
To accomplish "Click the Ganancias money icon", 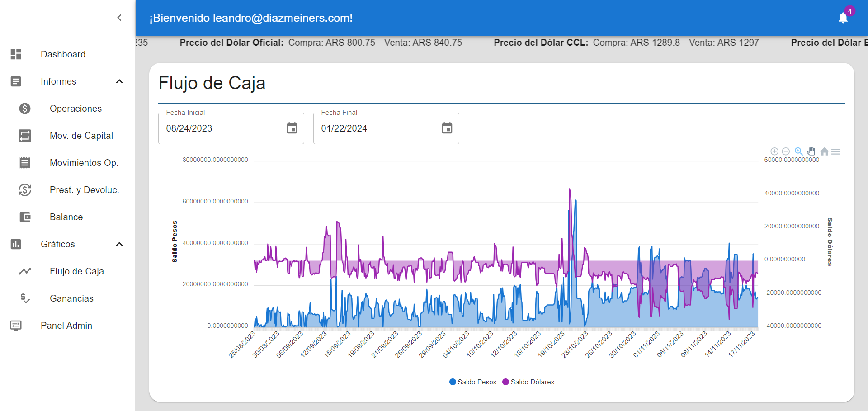I will (x=25, y=298).
